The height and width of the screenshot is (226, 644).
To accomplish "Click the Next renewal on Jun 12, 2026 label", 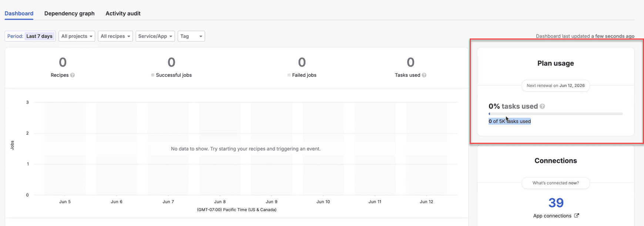I will coord(556,85).
